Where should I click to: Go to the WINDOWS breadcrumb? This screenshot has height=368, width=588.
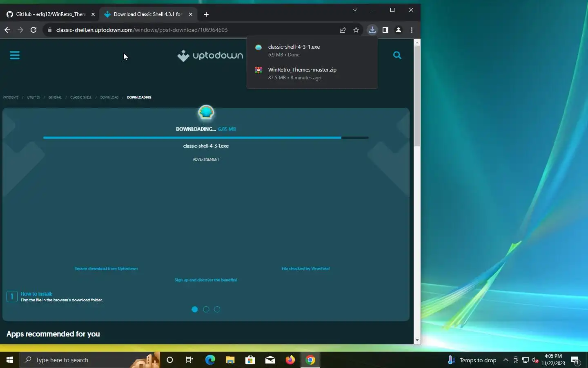(11, 97)
